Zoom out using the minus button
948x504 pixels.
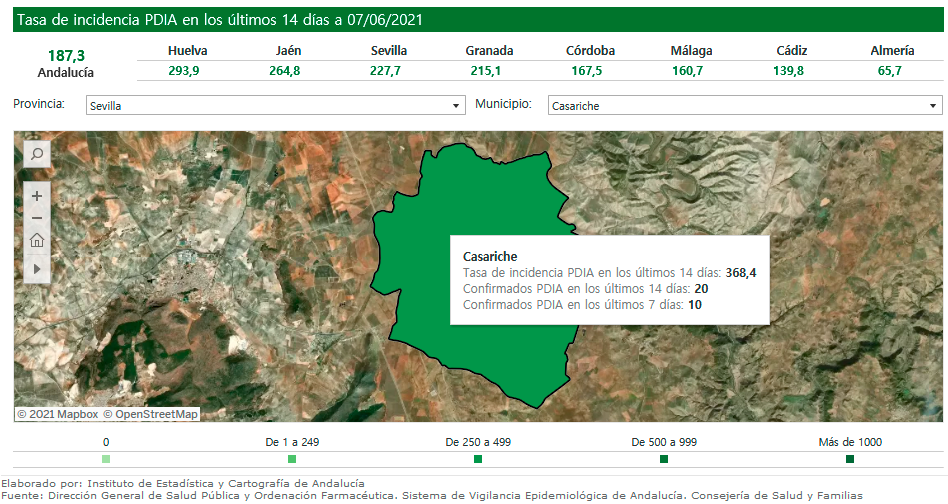click(37, 218)
